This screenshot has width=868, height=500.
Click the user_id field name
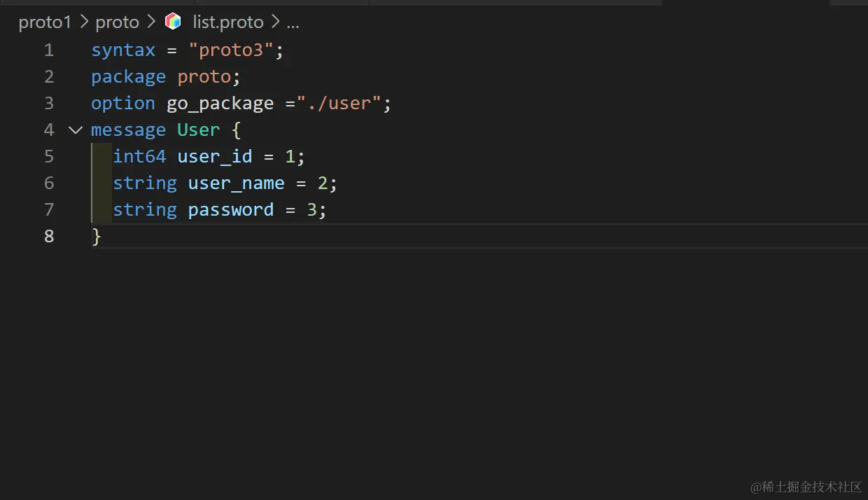click(x=215, y=156)
